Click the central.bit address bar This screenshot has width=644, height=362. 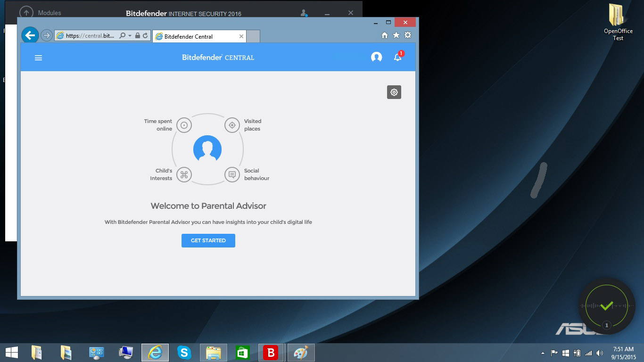90,36
